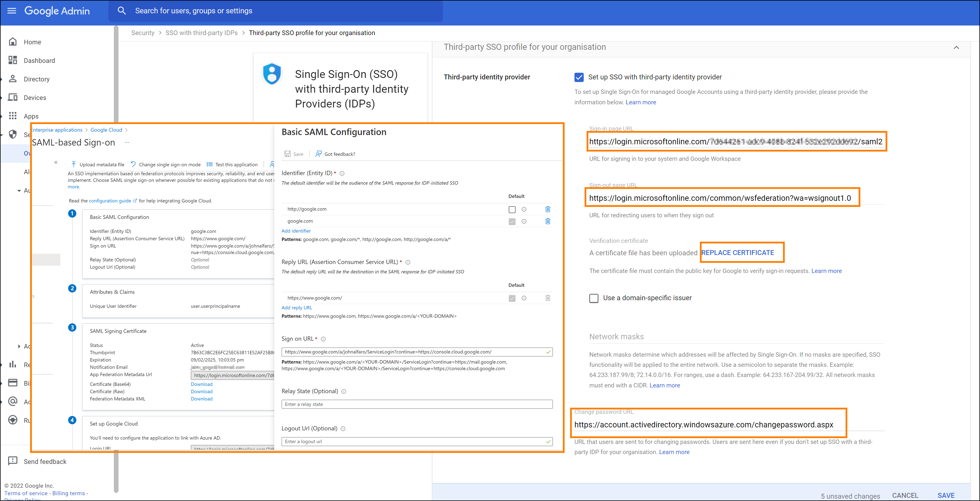The image size is (980, 501).
Task: Toggle default checkbox for reply URL
Action: [512, 298]
